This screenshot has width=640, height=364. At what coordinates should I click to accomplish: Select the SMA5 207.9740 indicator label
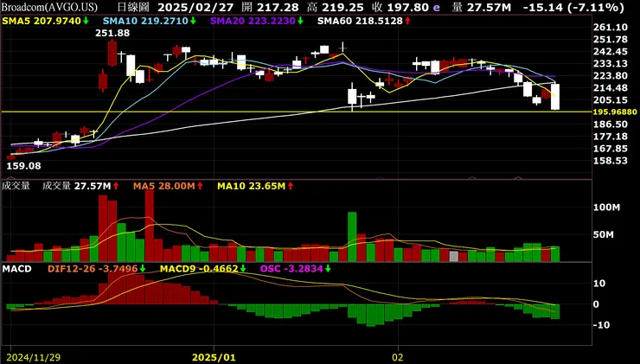tap(42, 21)
